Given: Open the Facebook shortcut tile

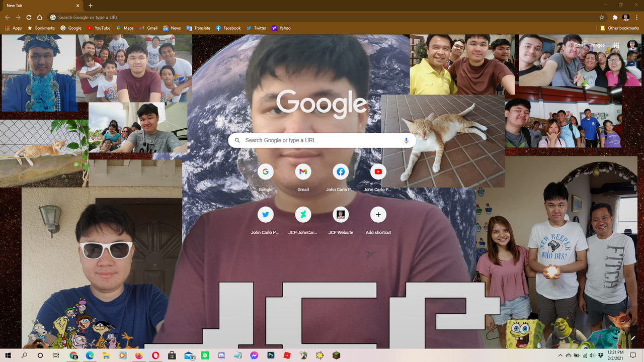Looking at the screenshot, I should coord(341,178).
